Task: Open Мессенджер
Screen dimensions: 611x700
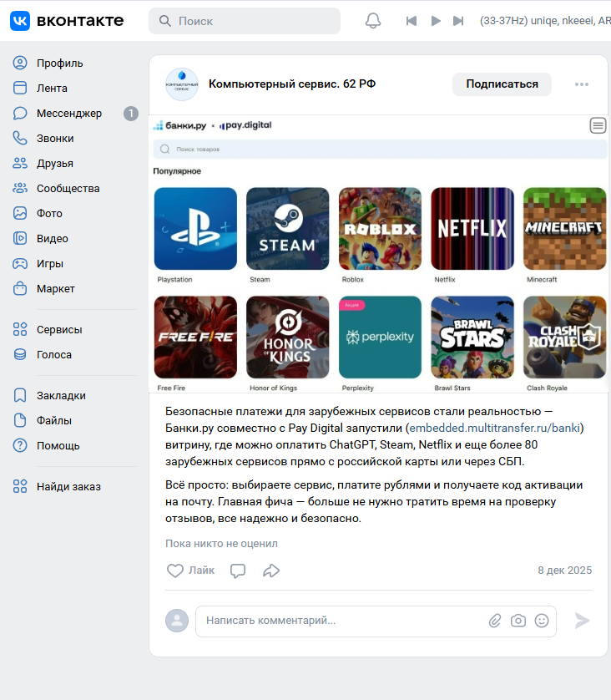Action: (69, 113)
